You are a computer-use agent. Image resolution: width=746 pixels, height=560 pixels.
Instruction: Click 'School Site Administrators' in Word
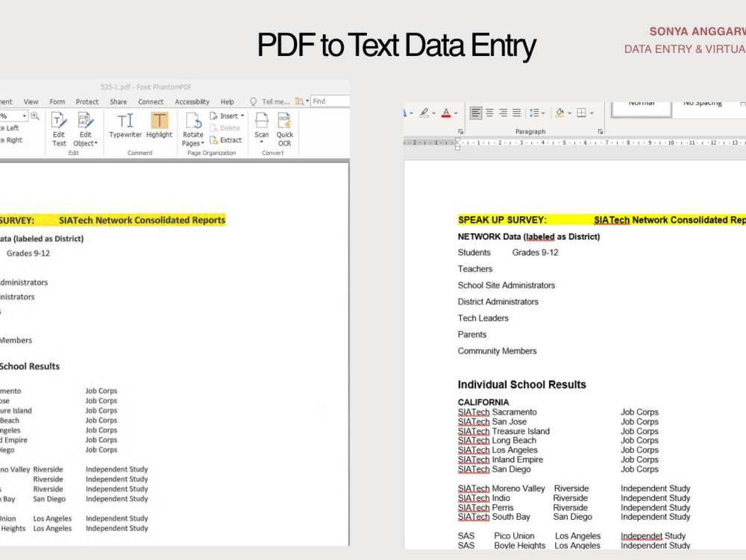pos(507,286)
